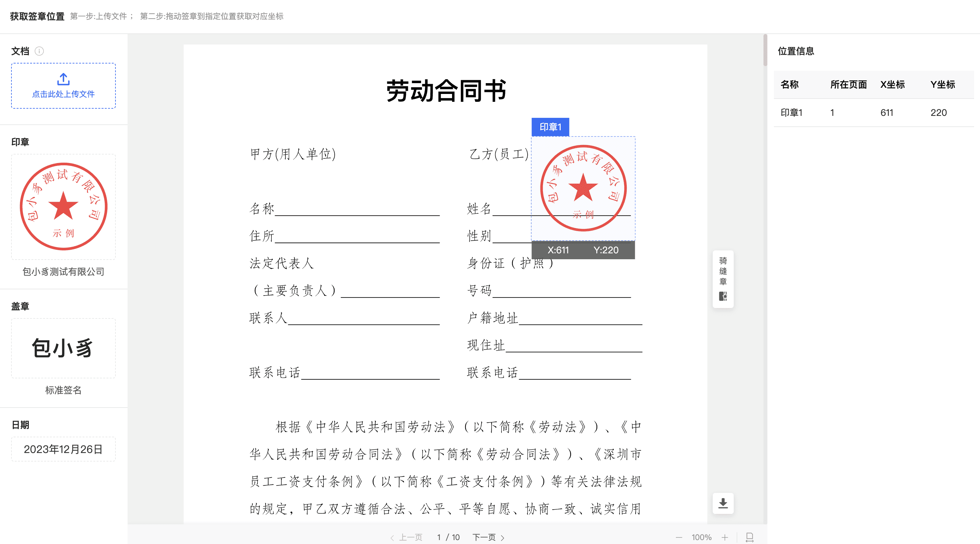Click the placed red seal on document

pos(583,188)
